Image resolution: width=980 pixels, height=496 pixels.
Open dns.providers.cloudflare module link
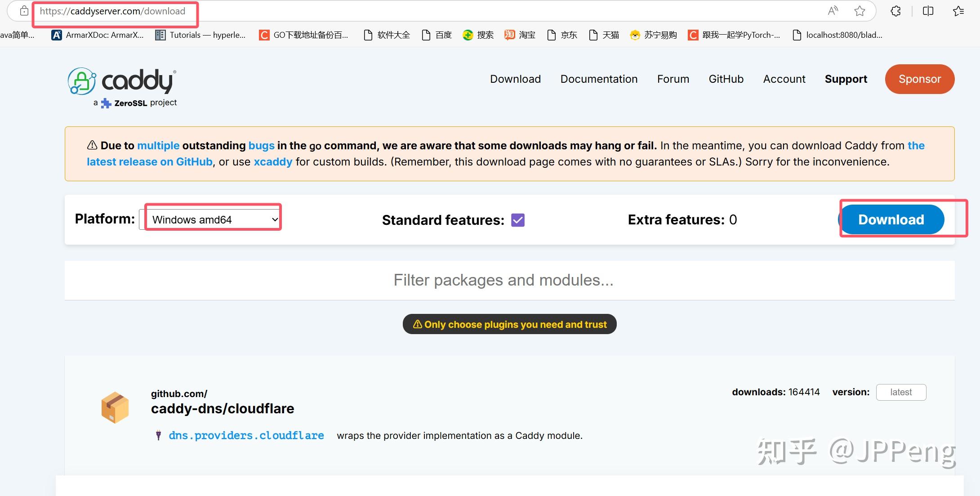[x=246, y=435]
